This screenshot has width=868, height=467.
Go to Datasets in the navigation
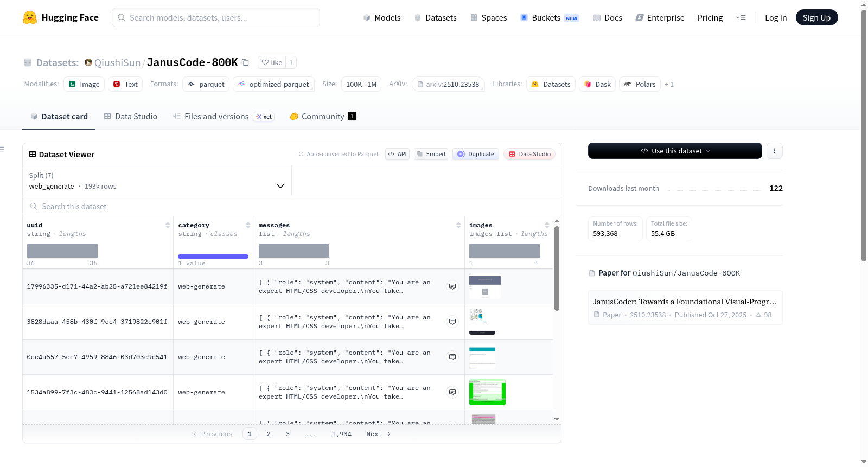click(x=436, y=17)
